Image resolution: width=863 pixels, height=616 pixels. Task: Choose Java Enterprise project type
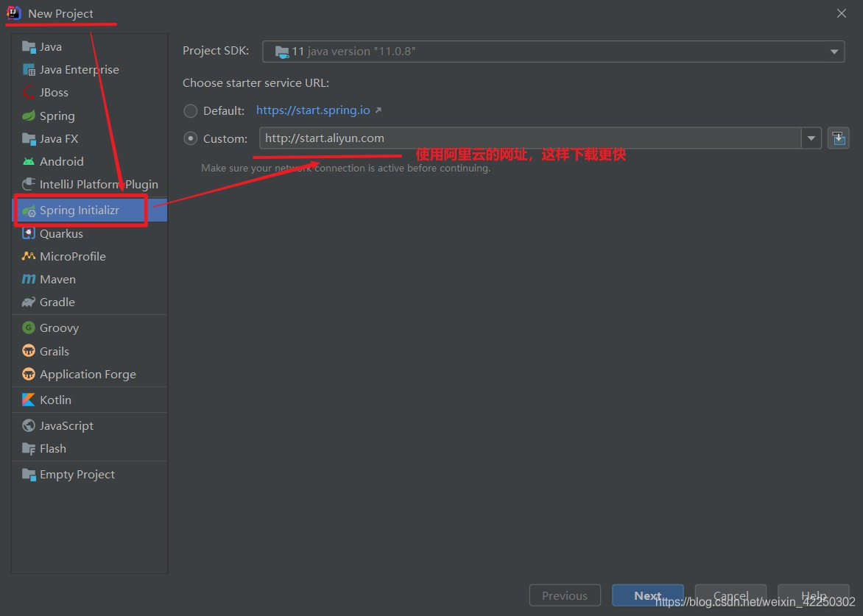pos(90,70)
